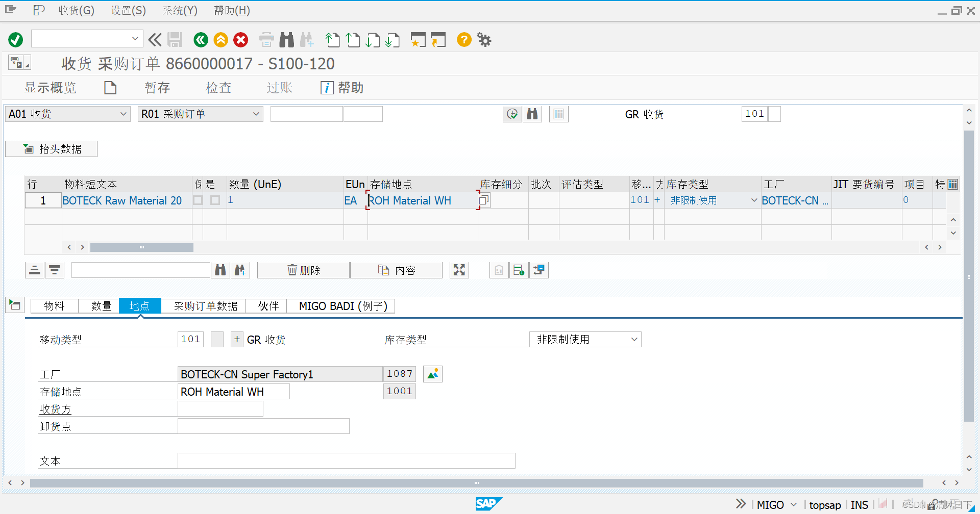Open 库存类型 dropdown in table row
This screenshot has height=514, width=980.
click(x=753, y=200)
